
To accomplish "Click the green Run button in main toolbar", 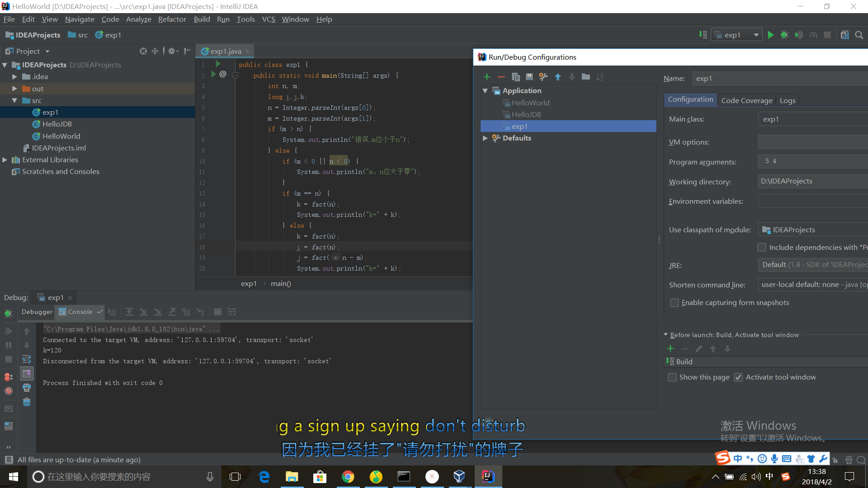I will pos(771,35).
